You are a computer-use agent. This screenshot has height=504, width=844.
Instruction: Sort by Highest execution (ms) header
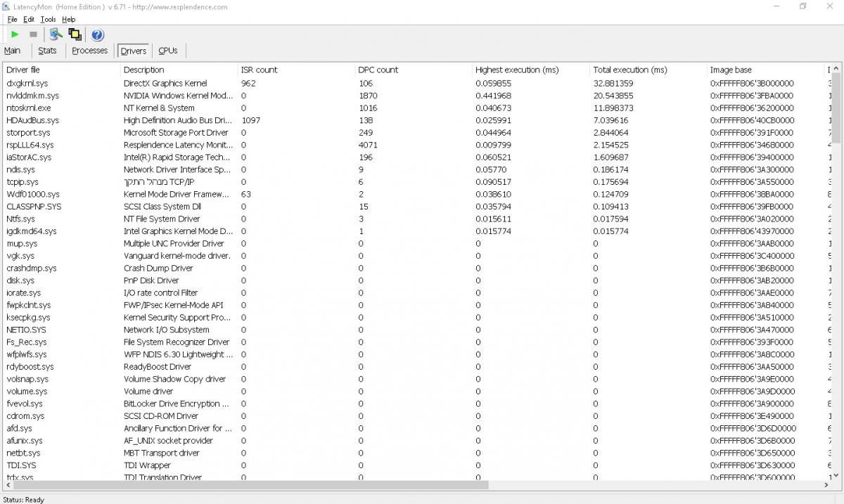pyautogui.click(x=531, y=70)
